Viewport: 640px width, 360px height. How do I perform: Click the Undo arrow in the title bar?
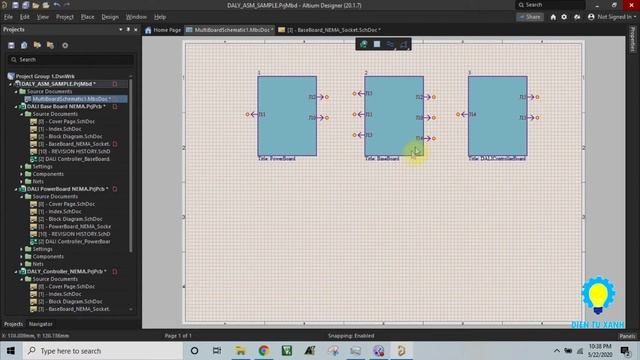tap(57, 5)
